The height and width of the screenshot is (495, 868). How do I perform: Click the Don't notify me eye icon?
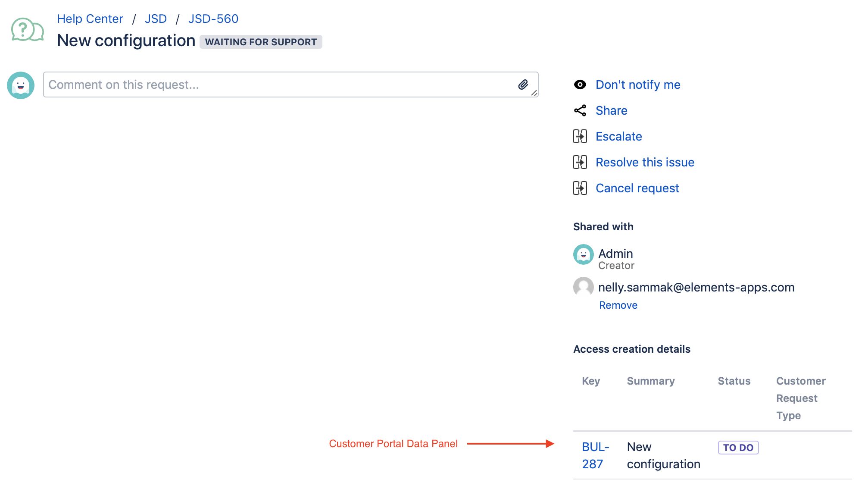(580, 85)
